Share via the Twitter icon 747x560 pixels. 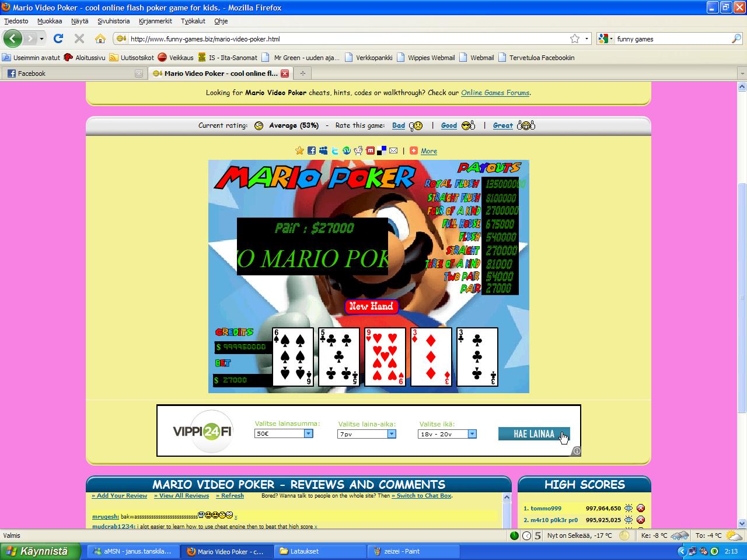coord(335,150)
